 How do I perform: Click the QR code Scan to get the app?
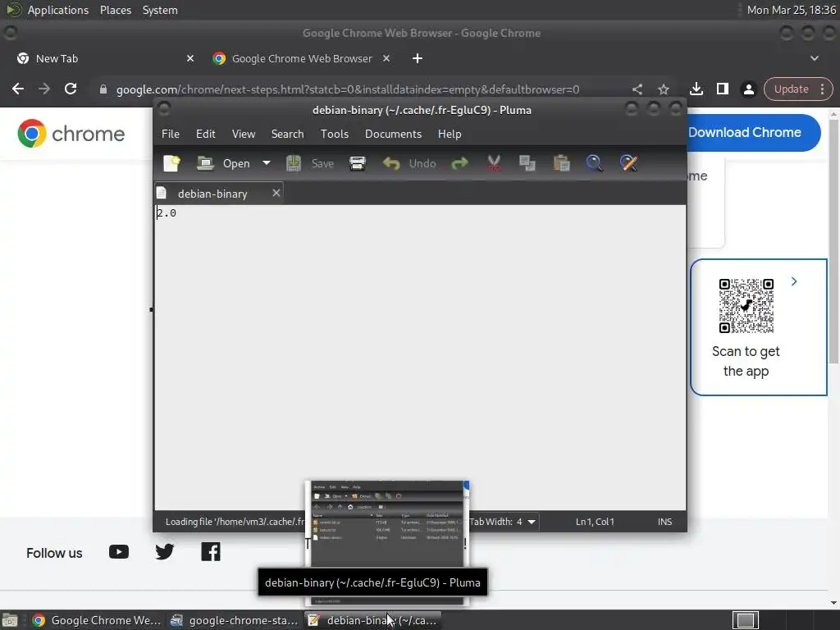coord(746,306)
